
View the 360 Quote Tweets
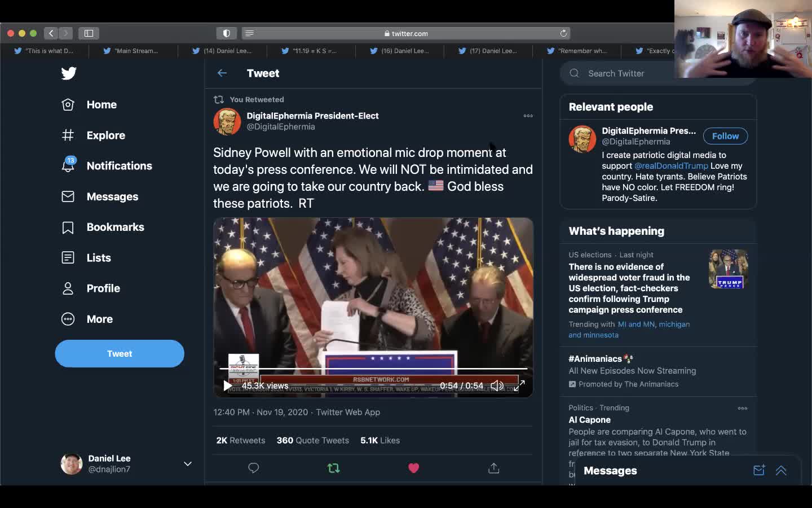point(313,441)
